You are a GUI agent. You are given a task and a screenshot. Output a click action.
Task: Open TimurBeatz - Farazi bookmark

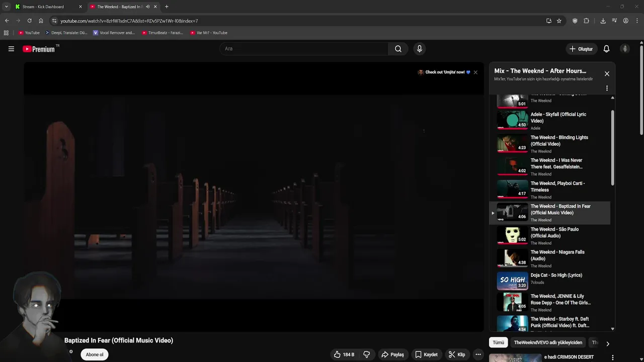[162, 33]
